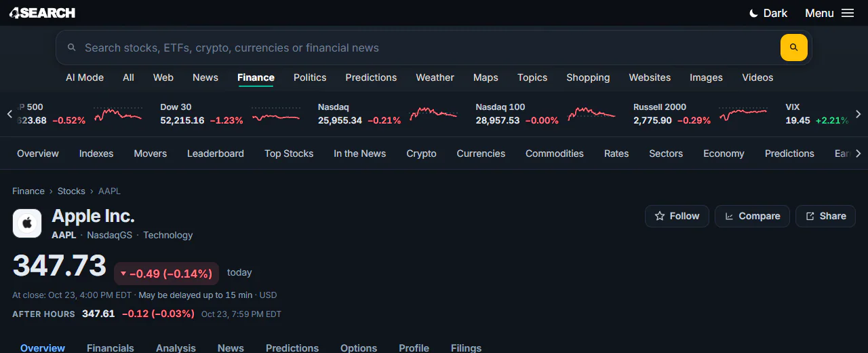Open the Movers section
868x353 pixels.
[x=151, y=153]
